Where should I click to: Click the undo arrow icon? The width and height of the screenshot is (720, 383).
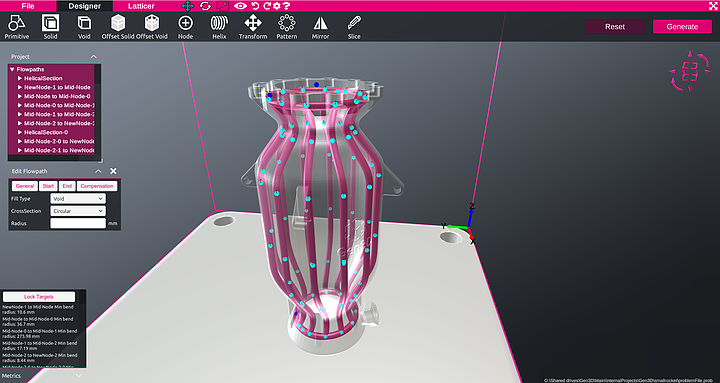pyautogui.click(x=256, y=6)
